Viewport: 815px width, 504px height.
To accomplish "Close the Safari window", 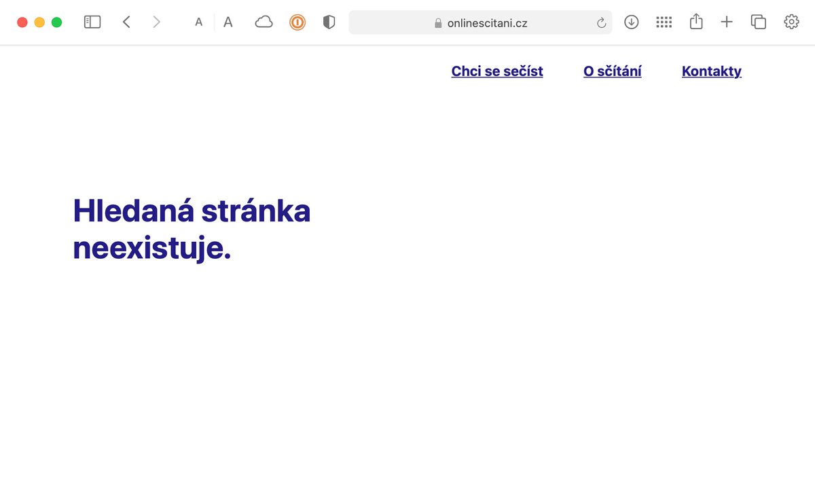I will click(x=22, y=22).
